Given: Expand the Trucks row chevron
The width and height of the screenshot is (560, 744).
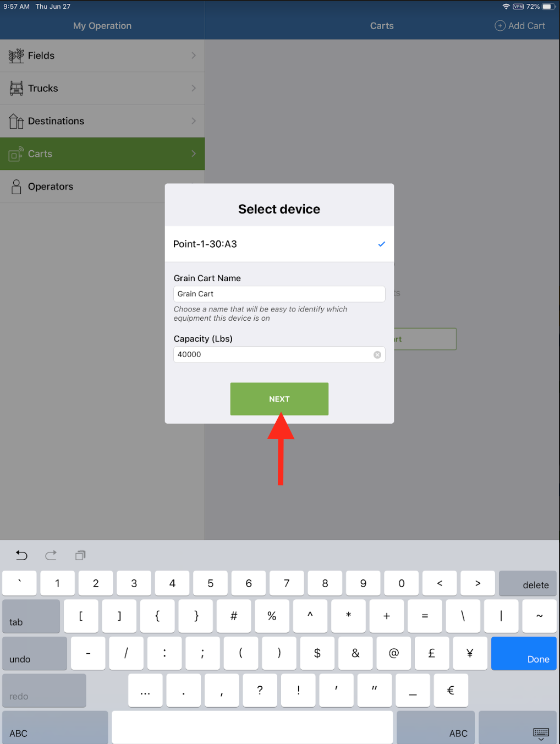Looking at the screenshot, I should point(194,88).
